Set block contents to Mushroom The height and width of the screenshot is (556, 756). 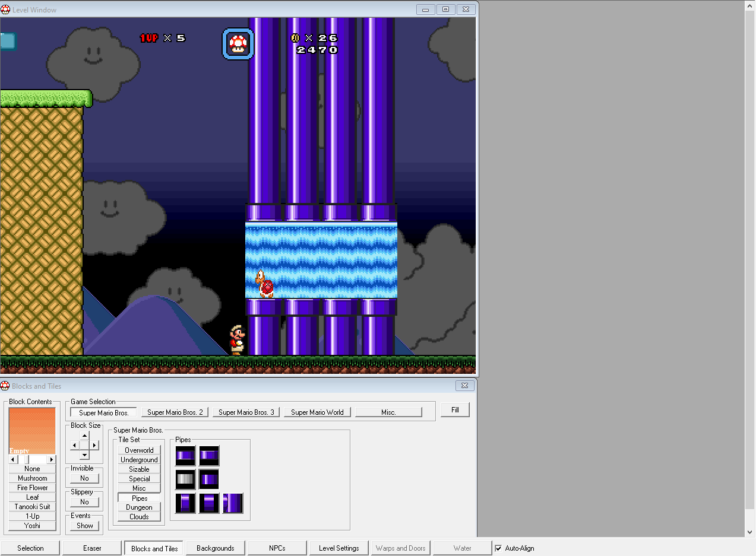coord(32,478)
